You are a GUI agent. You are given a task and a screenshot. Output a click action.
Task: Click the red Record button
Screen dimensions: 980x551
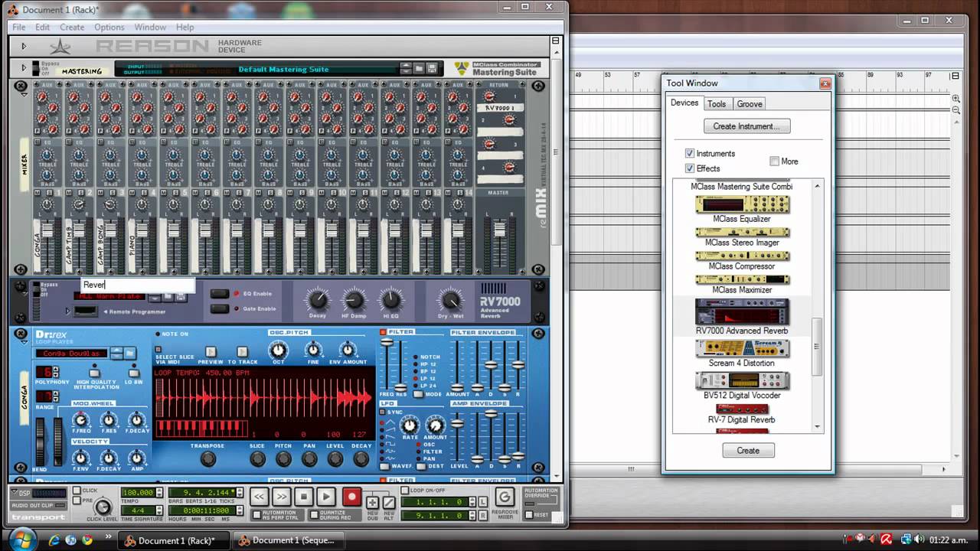click(x=351, y=497)
